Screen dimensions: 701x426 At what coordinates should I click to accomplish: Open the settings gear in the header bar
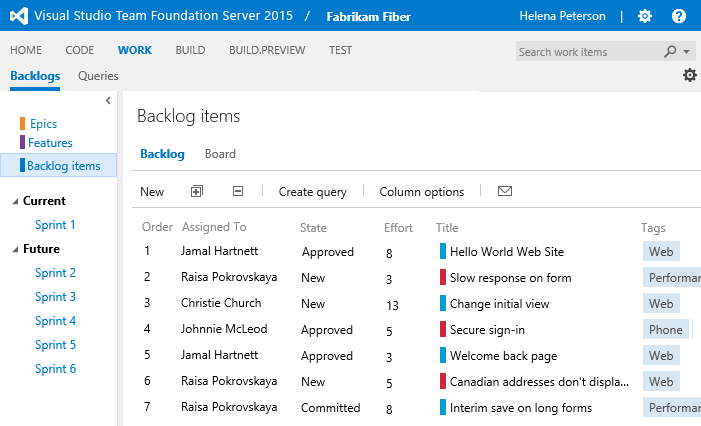[645, 17]
